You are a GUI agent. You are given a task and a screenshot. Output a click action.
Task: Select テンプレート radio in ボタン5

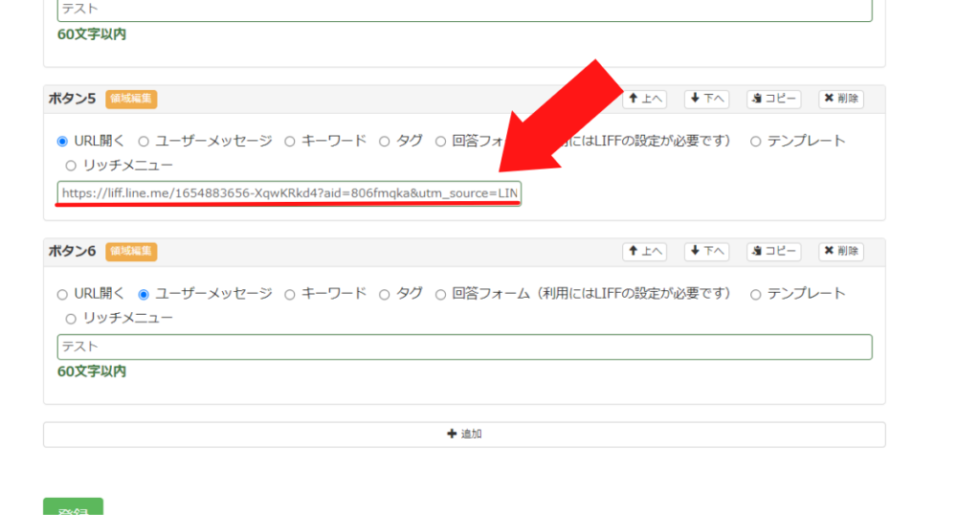[x=756, y=142]
